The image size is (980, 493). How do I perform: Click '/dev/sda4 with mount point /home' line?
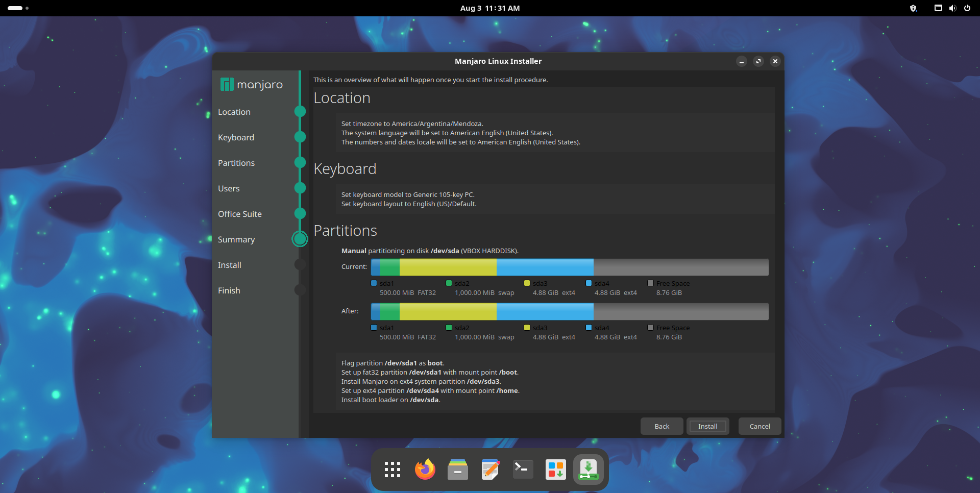(x=431, y=390)
